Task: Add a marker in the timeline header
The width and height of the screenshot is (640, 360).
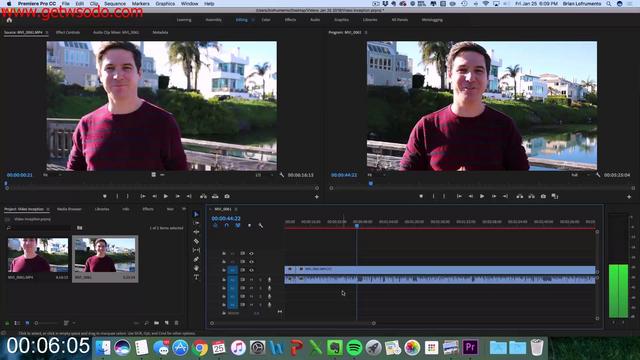Action: (249, 225)
